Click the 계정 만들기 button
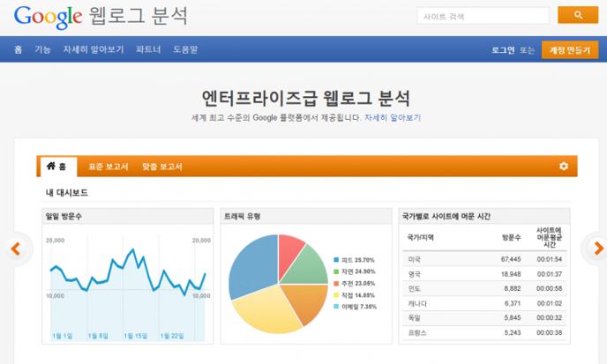The image size is (607, 364). (x=570, y=50)
